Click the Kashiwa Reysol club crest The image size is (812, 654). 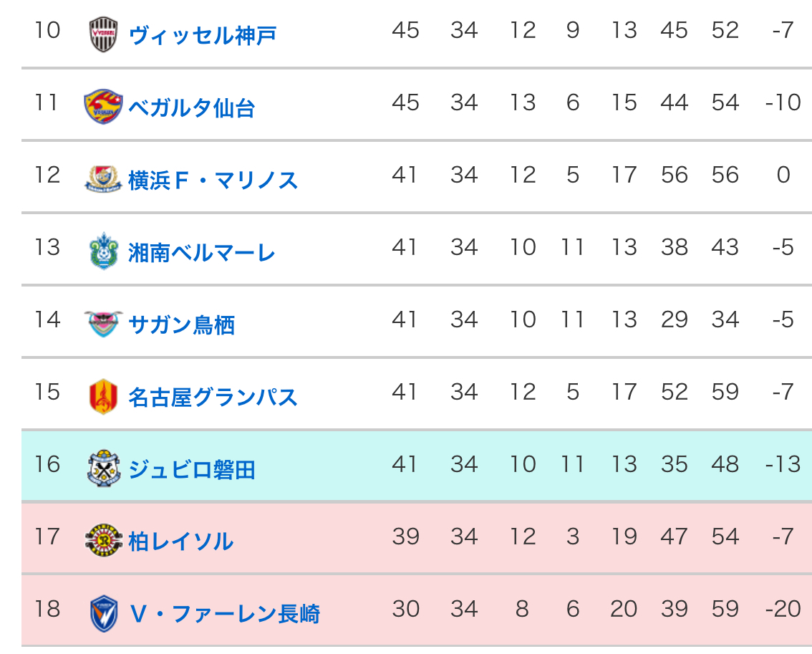click(x=103, y=540)
